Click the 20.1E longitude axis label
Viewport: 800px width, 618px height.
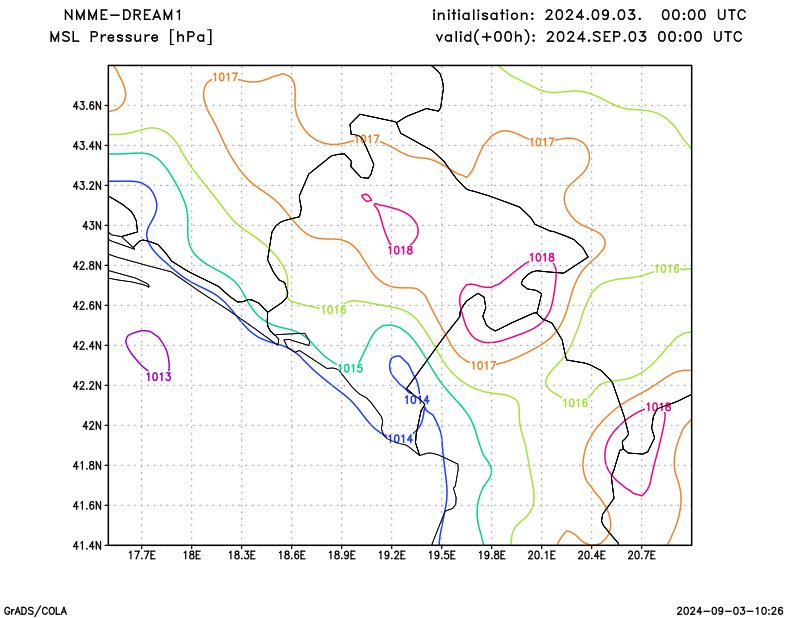pyautogui.click(x=542, y=555)
